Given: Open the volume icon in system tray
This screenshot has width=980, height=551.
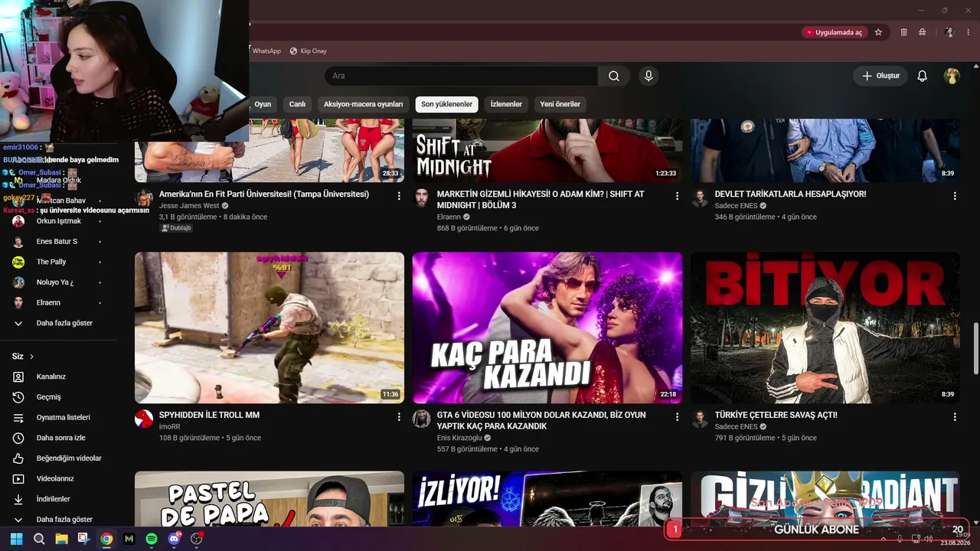Looking at the screenshot, I should (x=929, y=539).
